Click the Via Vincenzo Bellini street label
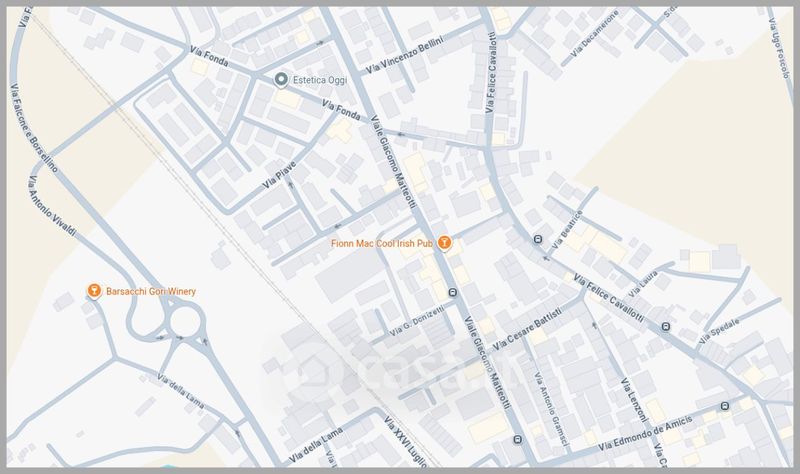This screenshot has height=474, width=800. (x=405, y=54)
